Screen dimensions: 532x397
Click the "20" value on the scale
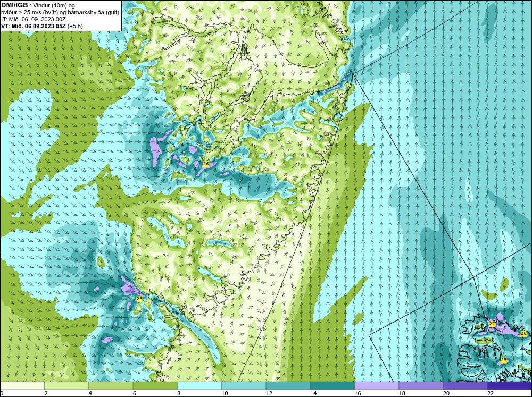coord(446,393)
